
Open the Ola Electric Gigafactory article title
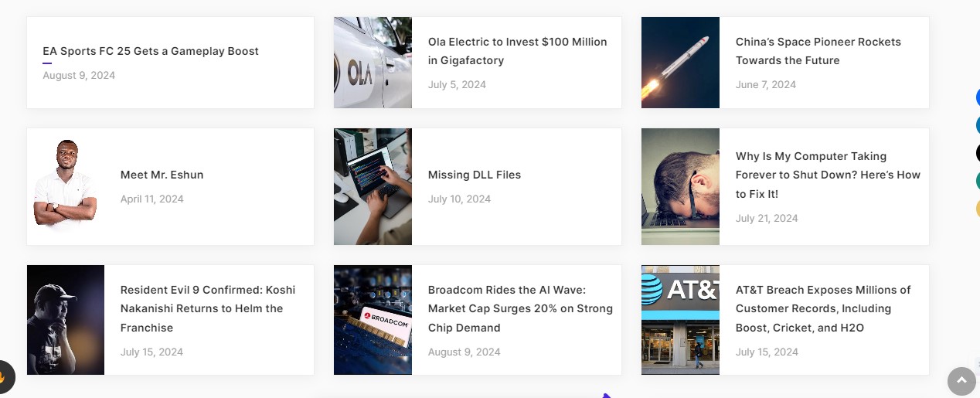pyautogui.click(x=517, y=51)
